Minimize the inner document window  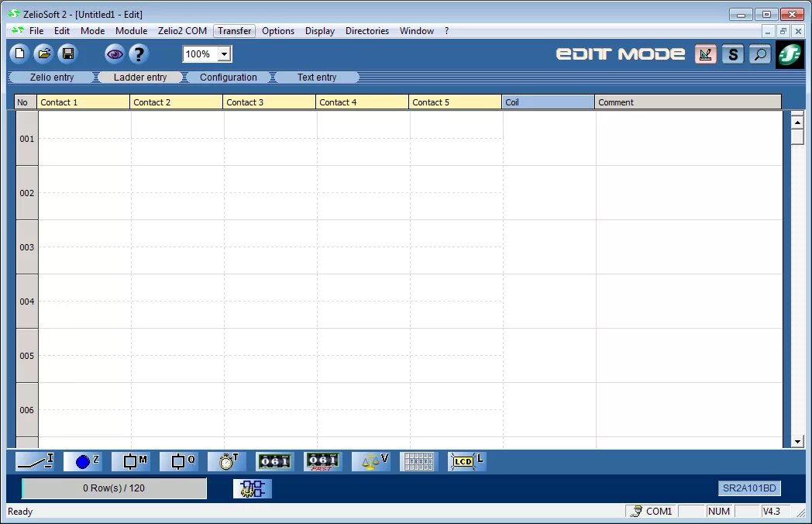pyautogui.click(x=768, y=31)
